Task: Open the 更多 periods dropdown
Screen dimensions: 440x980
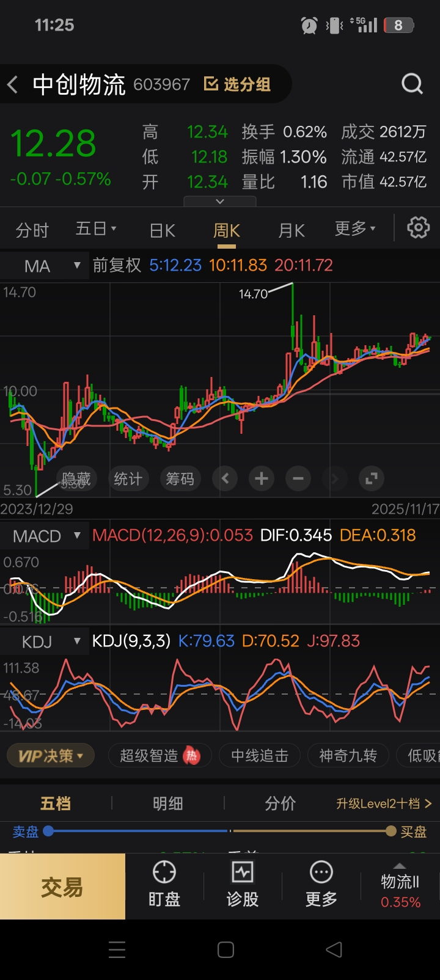Action: [x=355, y=229]
